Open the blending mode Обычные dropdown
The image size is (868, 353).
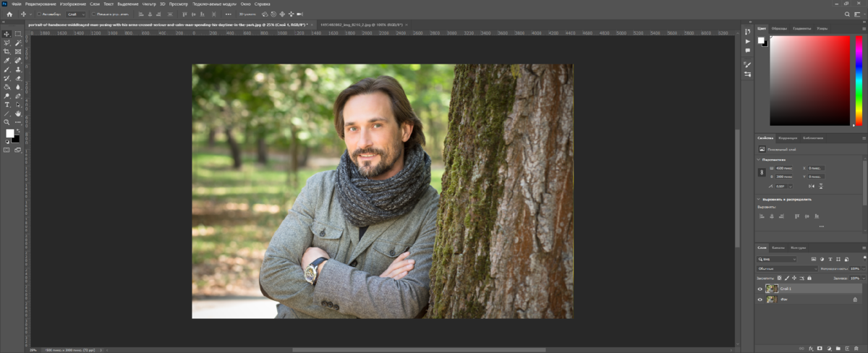coord(787,268)
